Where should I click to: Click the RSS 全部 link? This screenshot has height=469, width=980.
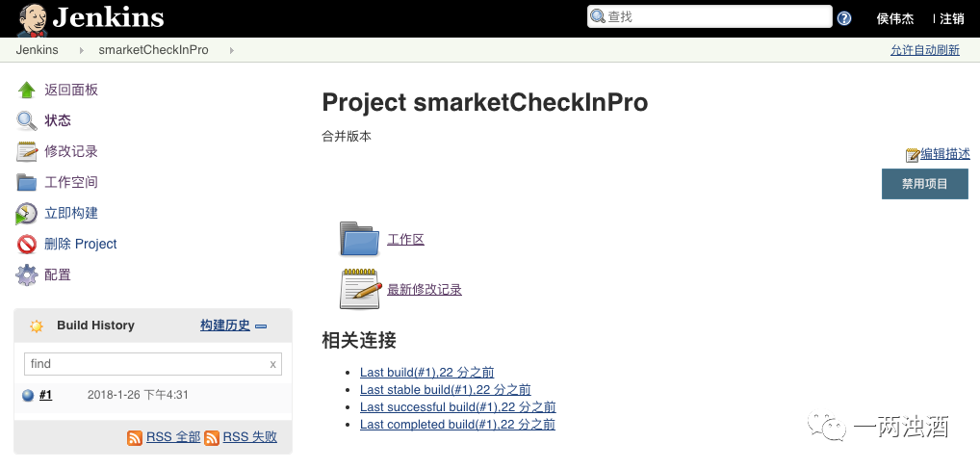click(x=173, y=437)
